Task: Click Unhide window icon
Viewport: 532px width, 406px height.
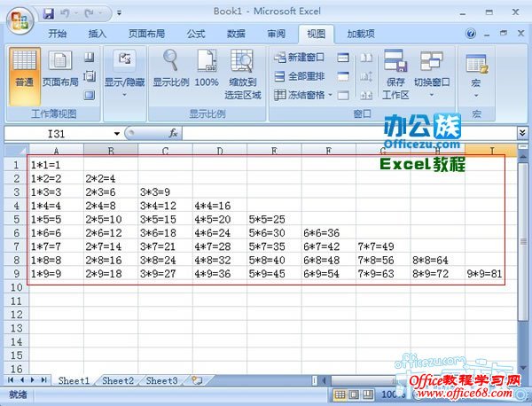Action: [x=343, y=96]
